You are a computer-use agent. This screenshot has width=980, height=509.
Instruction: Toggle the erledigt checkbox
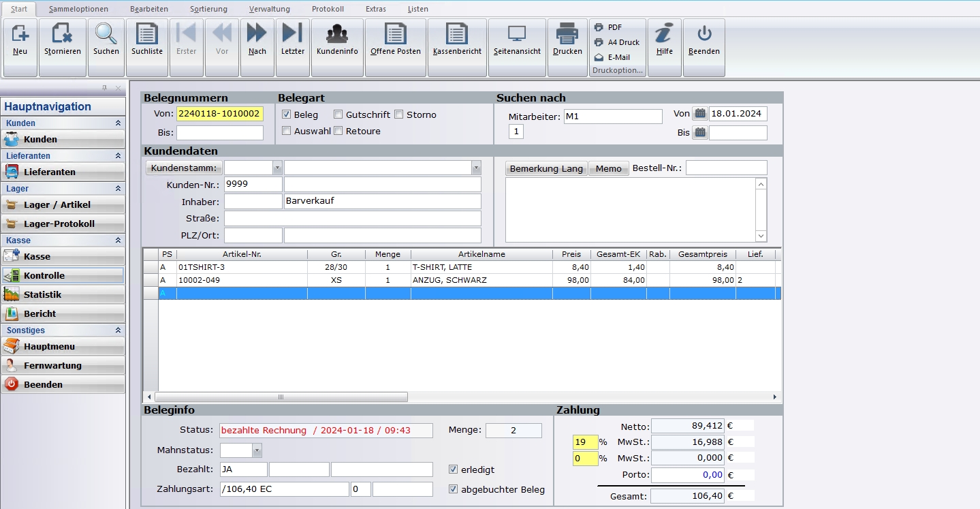454,469
